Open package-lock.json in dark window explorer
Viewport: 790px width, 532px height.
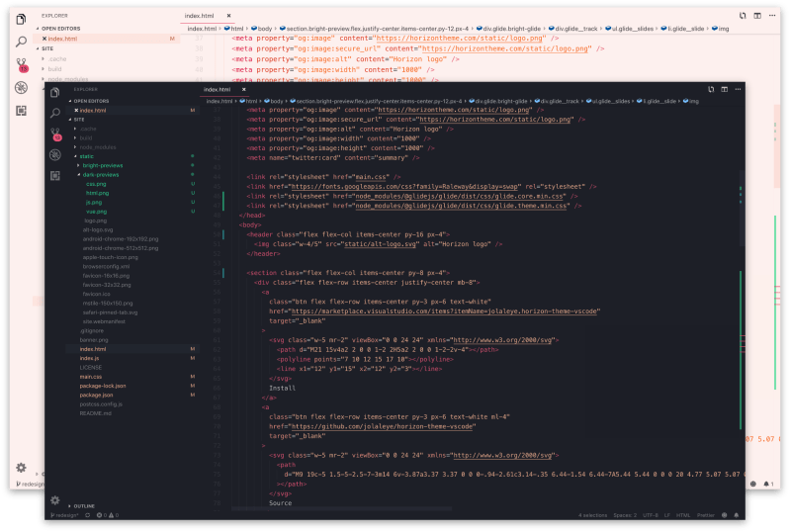(x=103, y=386)
